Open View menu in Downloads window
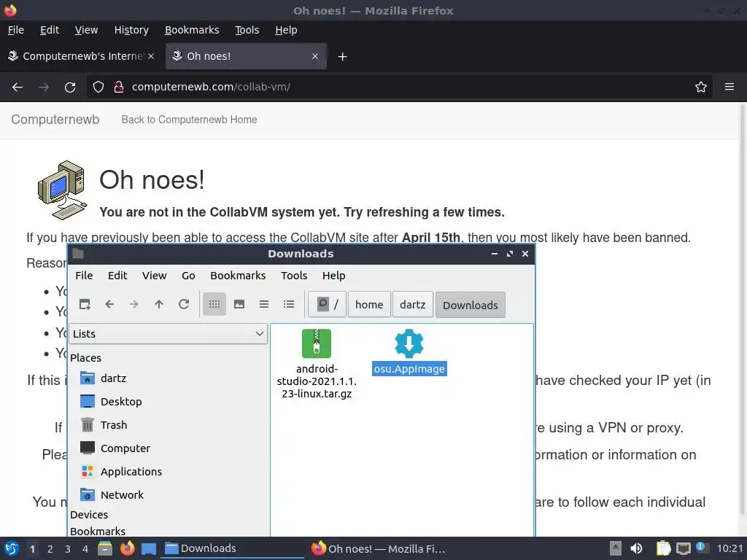Viewport: 747px width, 560px height. (155, 275)
